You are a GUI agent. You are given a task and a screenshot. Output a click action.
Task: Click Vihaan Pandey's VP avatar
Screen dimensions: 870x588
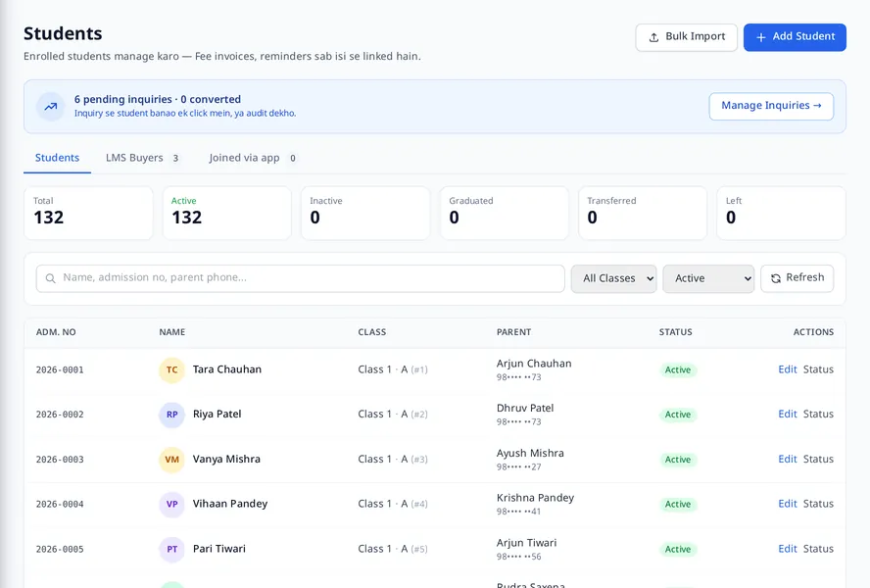point(172,504)
